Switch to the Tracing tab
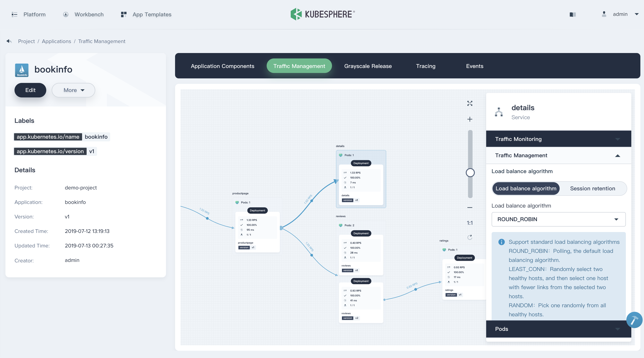The height and width of the screenshot is (358, 644). click(425, 66)
